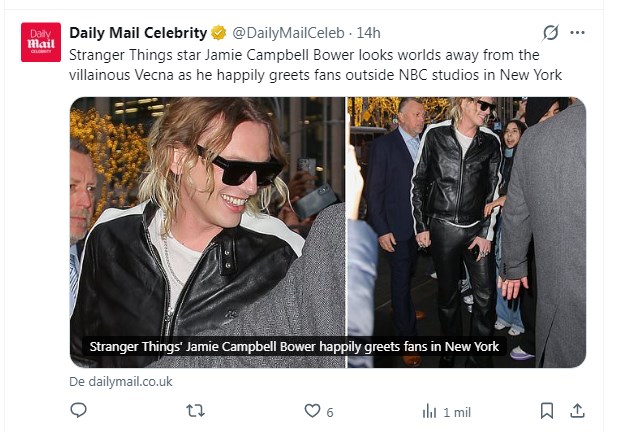Image resolution: width=620 pixels, height=432 pixels.
Task: Bookmark this tweet
Action: [547, 411]
